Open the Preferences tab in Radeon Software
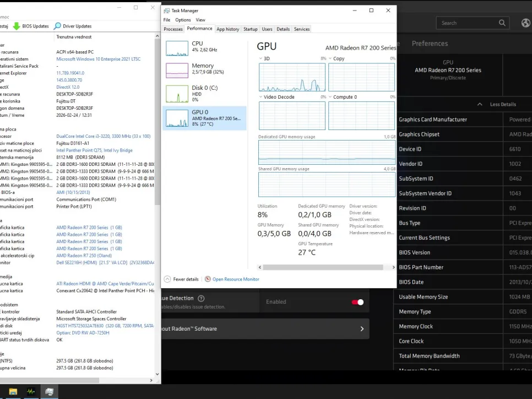The height and width of the screenshot is (399, 532). pyautogui.click(x=430, y=44)
